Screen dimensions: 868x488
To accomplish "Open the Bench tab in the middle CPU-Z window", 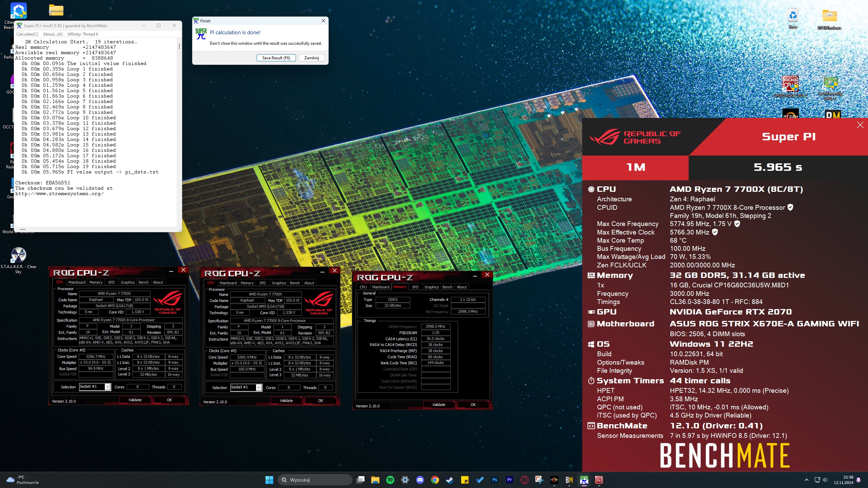I will tap(295, 283).
